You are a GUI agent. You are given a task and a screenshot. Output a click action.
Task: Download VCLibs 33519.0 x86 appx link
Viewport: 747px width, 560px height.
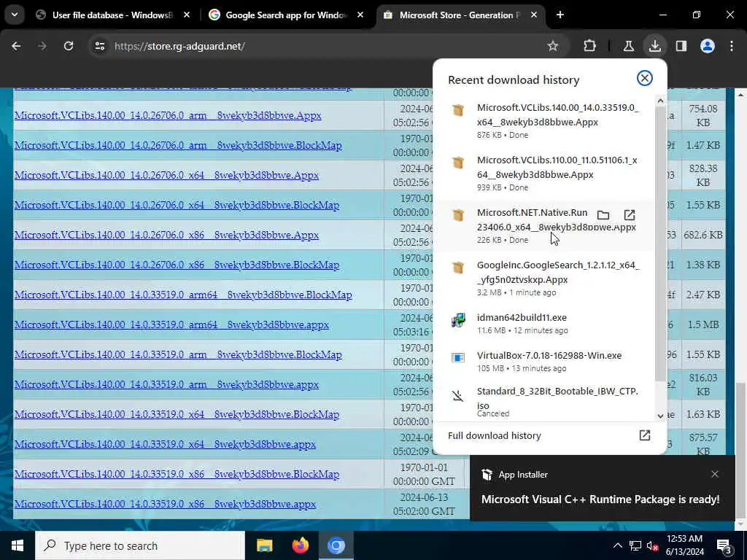click(165, 505)
